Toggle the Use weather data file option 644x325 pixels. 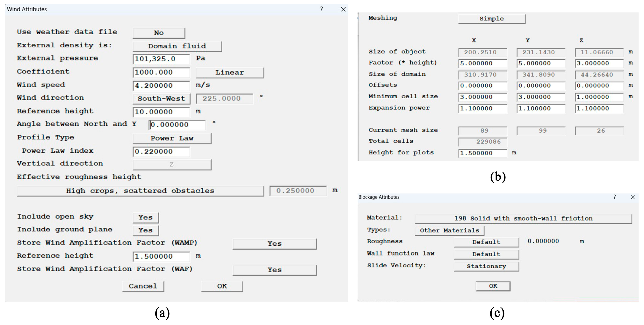click(x=159, y=33)
